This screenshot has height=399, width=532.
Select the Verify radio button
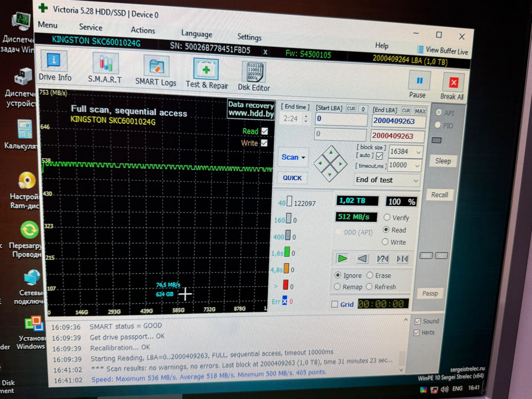(387, 218)
